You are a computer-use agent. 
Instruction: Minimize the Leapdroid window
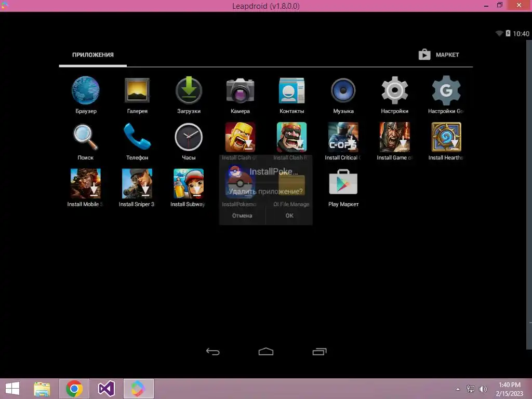coord(486,5)
